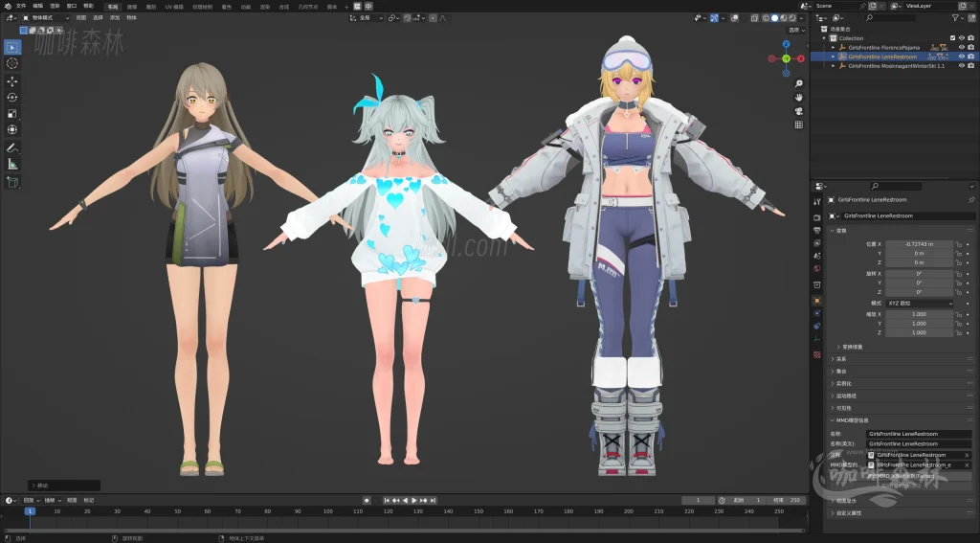Hide GirlsFrontline FlorencePajama in viewport
This screenshot has width=980, height=543.
(961, 48)
